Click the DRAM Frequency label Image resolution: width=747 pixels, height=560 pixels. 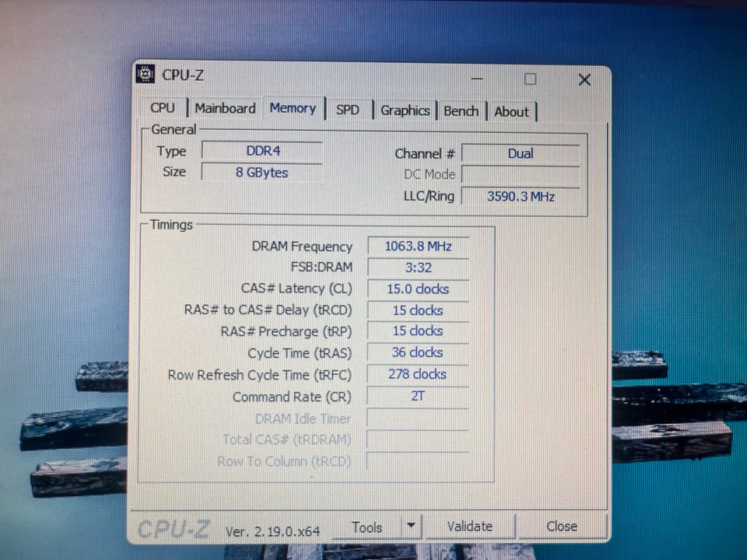(302, 247)
